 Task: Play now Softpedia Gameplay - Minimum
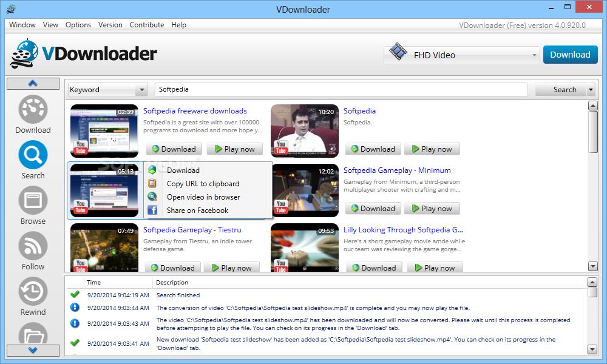pyautogui.click(x=432, y=209)
